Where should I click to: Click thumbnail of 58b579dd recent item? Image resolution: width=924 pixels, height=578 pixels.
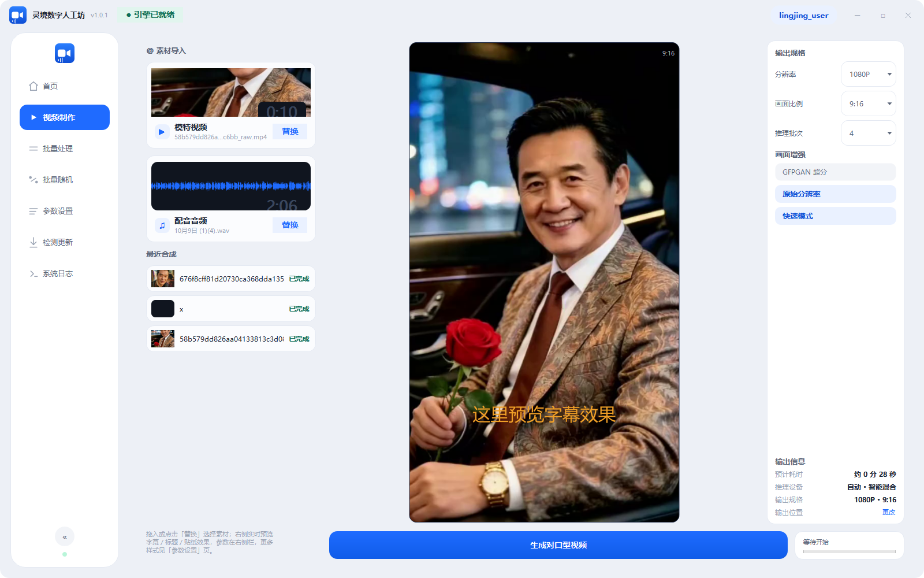[x=163, y=339]
